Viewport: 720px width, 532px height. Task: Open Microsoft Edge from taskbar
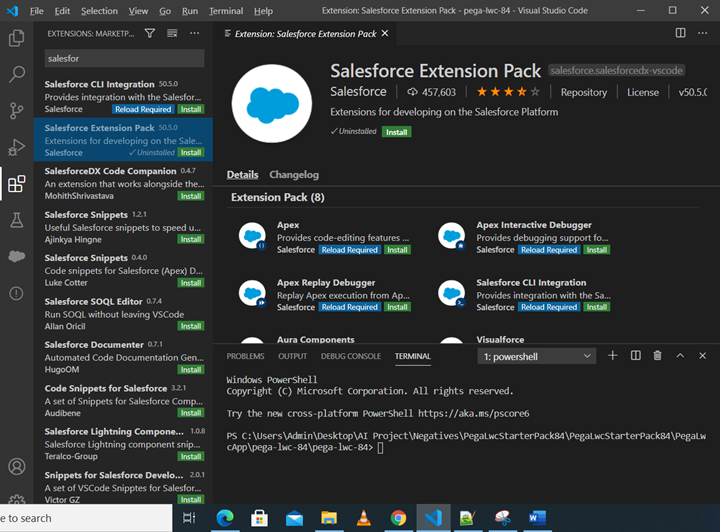pos(225,518)
